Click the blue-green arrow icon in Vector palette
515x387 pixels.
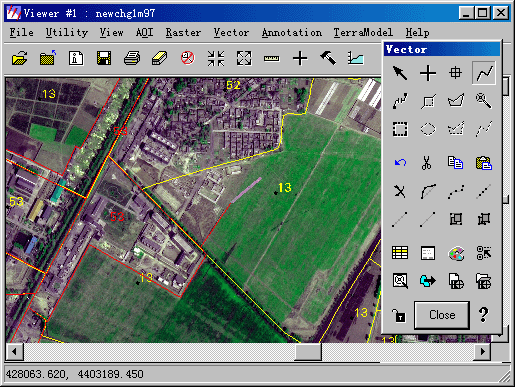pyautogui.click(x=428, y=281)
